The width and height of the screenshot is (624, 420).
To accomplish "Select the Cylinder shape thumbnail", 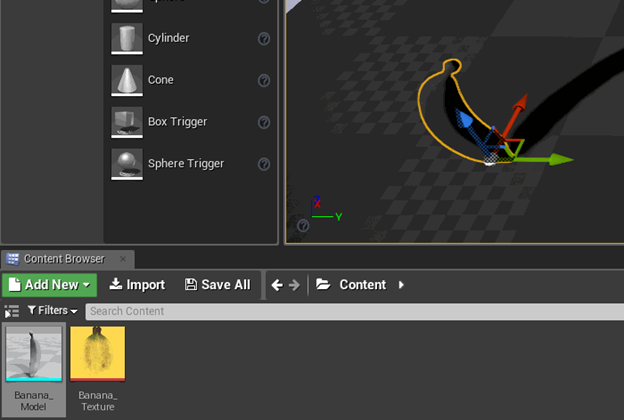I will click(127, 39).
